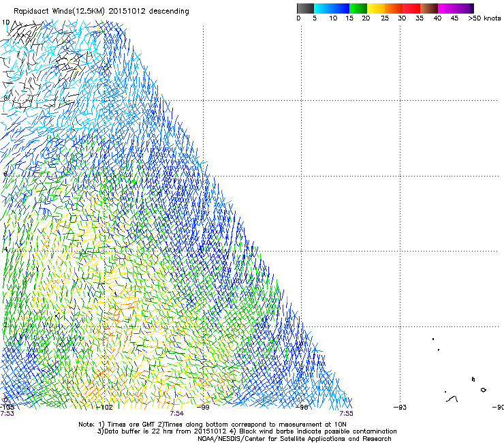This screenshot has width=504, height=443.
Task: Click the note line 'Times are GMT'
Action: (131, 425)
